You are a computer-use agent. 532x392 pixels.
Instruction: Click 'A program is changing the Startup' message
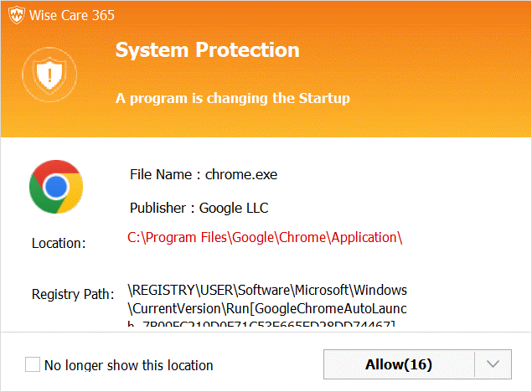click(x=232, y=98)
